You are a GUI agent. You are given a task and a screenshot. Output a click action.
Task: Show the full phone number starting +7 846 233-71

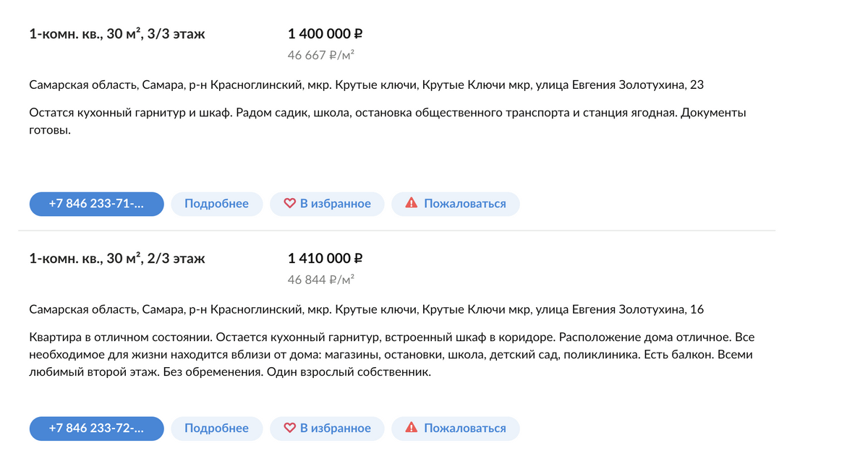click(x=96, y=204)
